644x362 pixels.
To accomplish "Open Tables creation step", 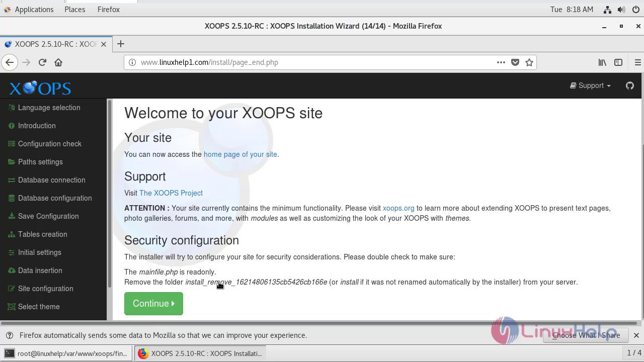I will [42, 234].
